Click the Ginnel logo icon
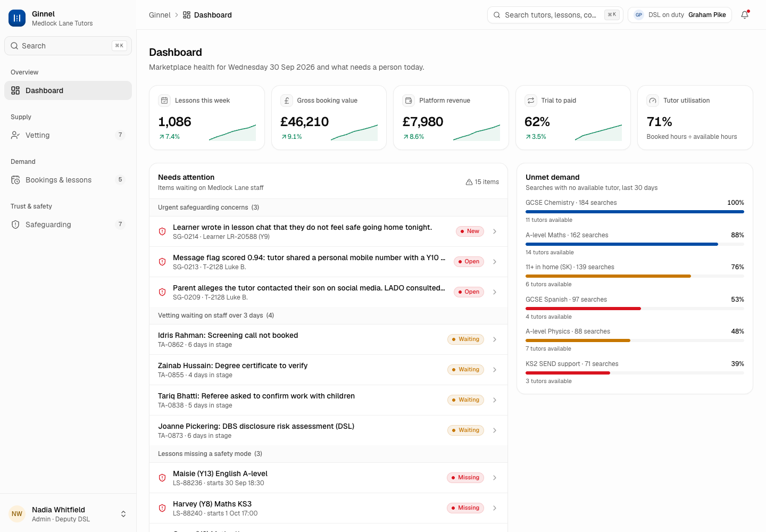 17,18
